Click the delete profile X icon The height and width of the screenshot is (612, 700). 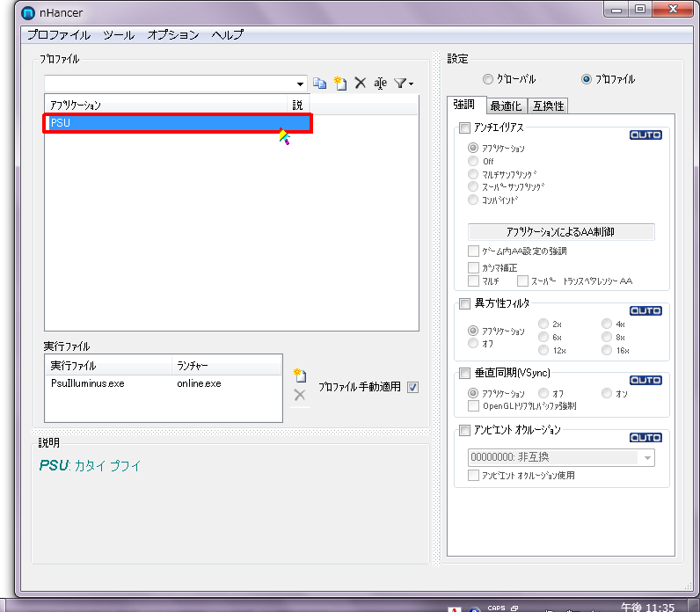(361, 83)
